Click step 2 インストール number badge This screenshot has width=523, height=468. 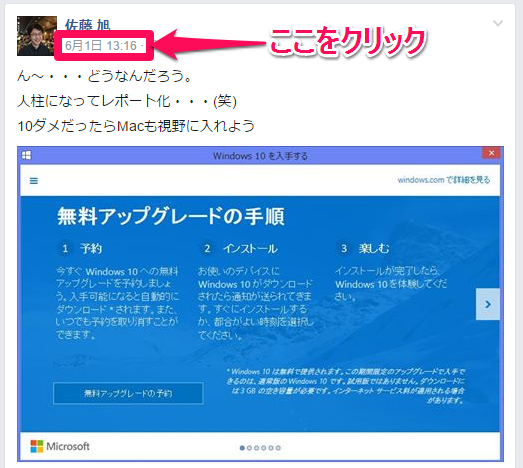tap(207, 249)
